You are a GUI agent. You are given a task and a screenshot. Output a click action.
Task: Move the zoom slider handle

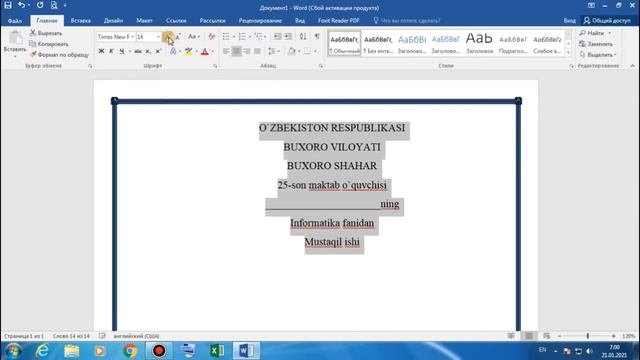pyautogui.click(x=587, y=336)
